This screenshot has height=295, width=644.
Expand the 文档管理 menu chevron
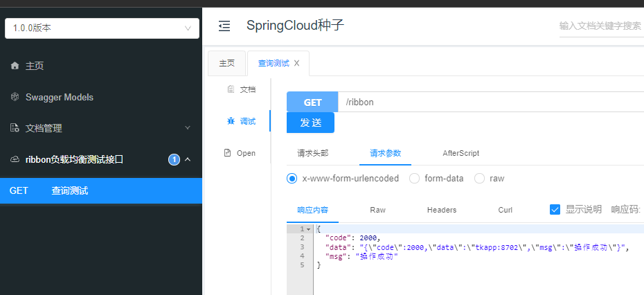point(188,128)
